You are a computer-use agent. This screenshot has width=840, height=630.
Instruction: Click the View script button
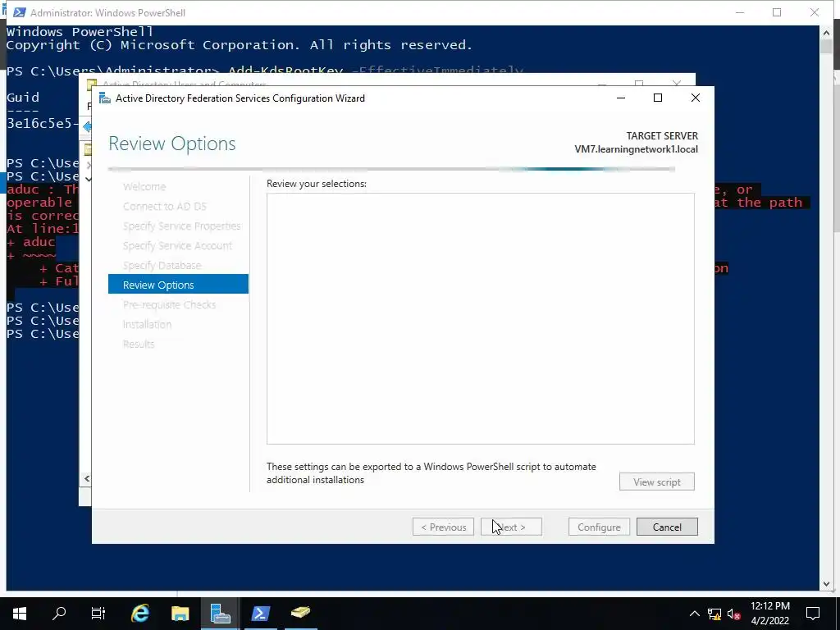coord(657,482)
